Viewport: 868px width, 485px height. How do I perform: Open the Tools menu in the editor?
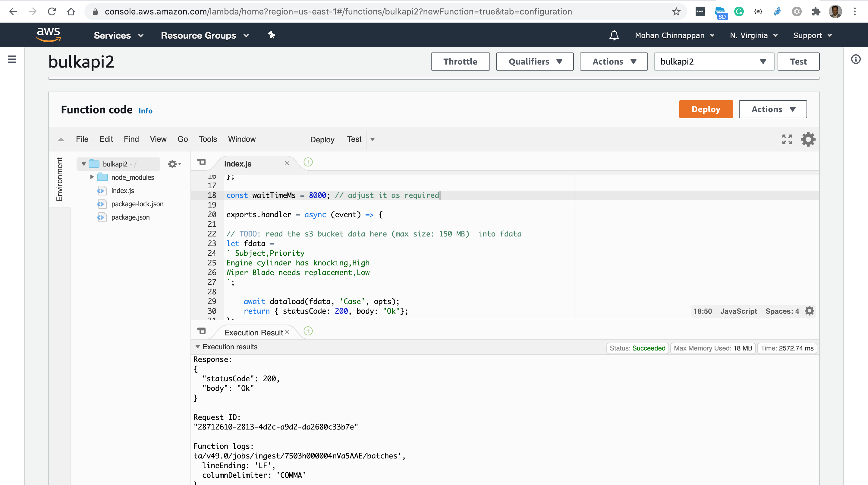click(x=208, y=139)
